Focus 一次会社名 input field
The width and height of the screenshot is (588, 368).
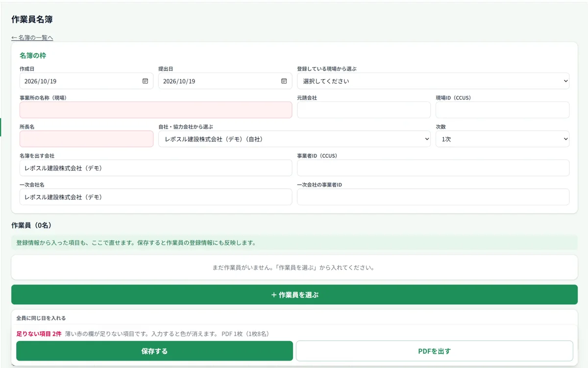(156, 197)
